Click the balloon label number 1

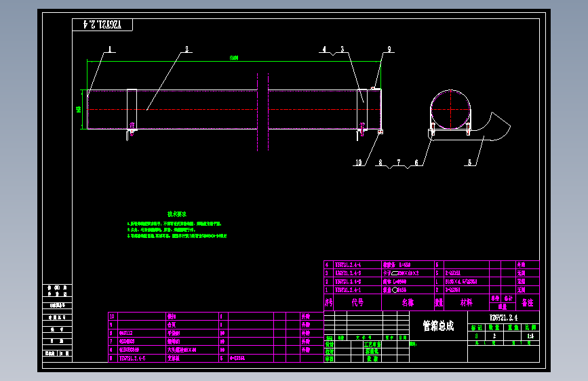[x=110, y=49]
